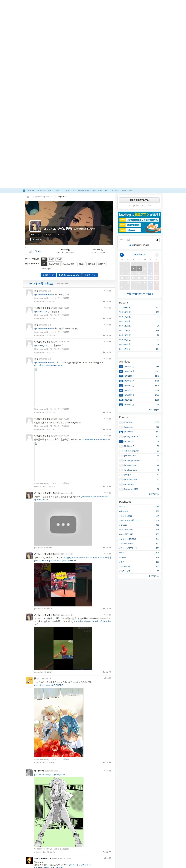Open the #ニコニコ動画 hashtag link
186x868 pixels.
tap(126, 516)
